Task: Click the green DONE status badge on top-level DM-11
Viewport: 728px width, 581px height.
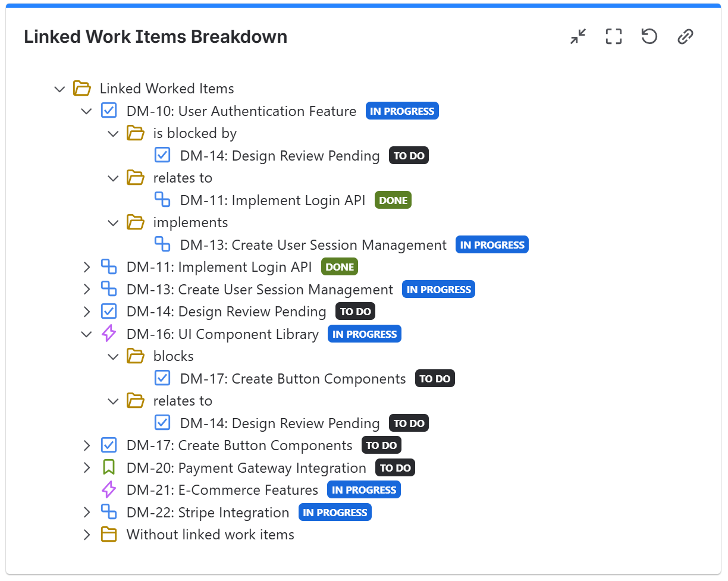Action: 340,267
